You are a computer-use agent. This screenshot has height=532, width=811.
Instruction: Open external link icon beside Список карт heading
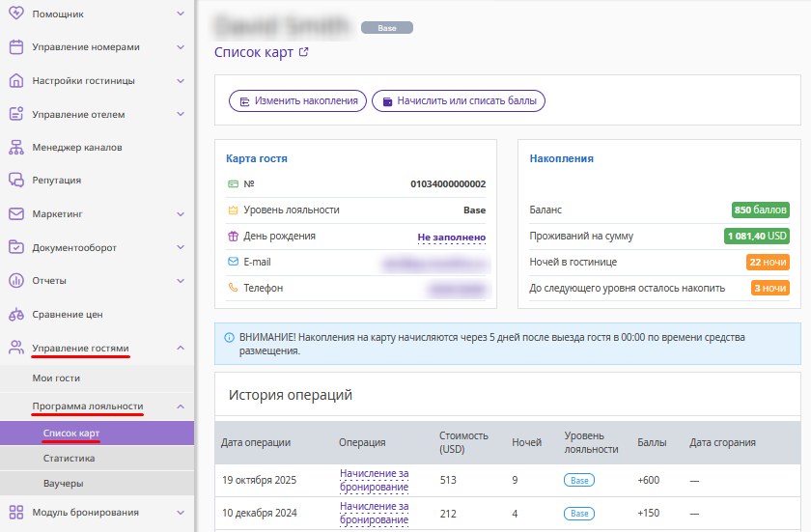tap(304, 52)
